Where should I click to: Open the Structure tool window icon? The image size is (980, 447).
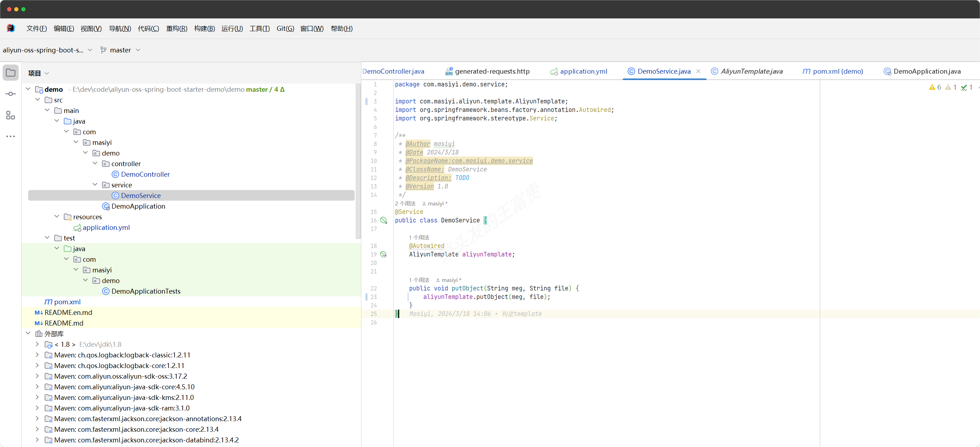[x=11, y=115]
